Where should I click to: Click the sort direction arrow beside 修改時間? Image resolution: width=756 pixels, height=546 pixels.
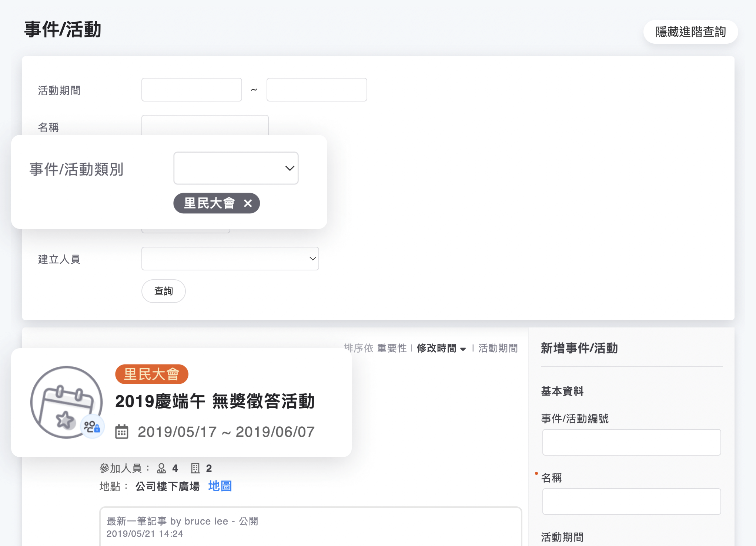tap(463, 349)
